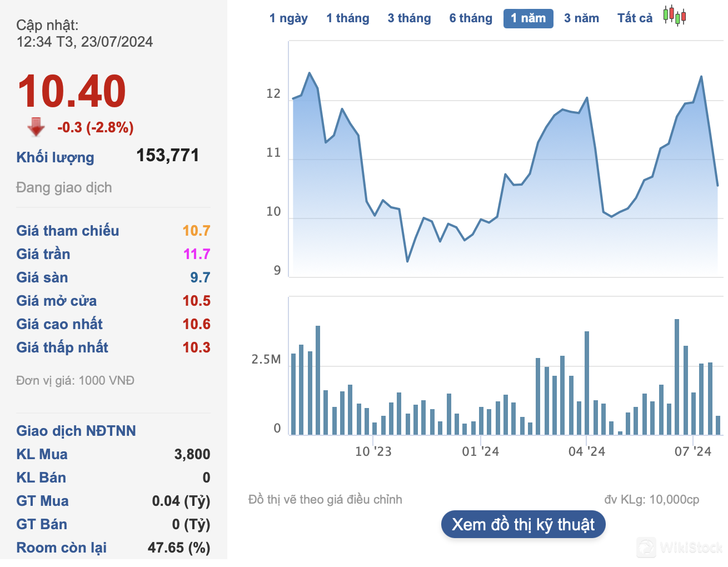Switch chart to 3 năm range

pos(581,18)
